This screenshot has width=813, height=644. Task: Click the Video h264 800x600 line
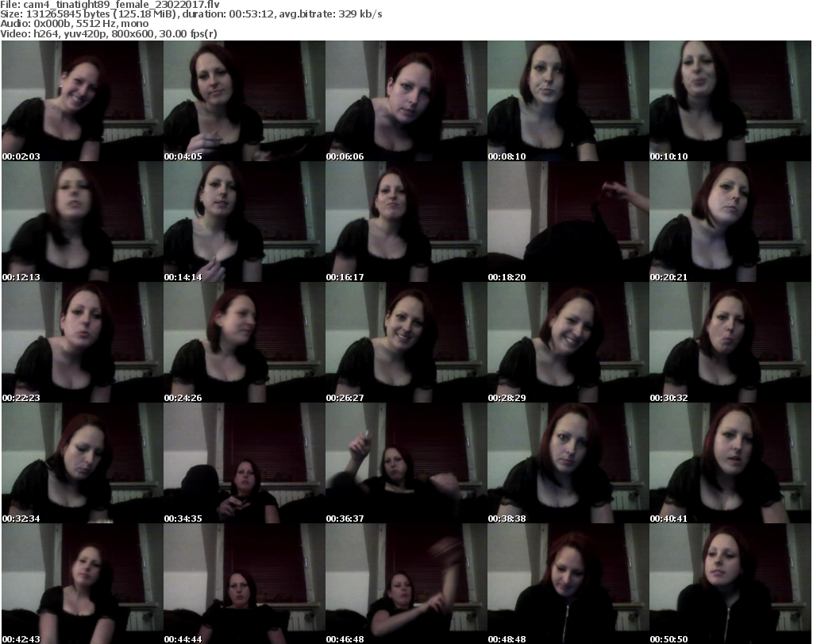[109, 33]
